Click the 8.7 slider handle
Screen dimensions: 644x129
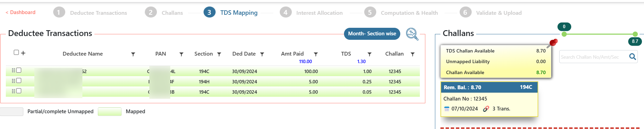[x=635, y=34]
